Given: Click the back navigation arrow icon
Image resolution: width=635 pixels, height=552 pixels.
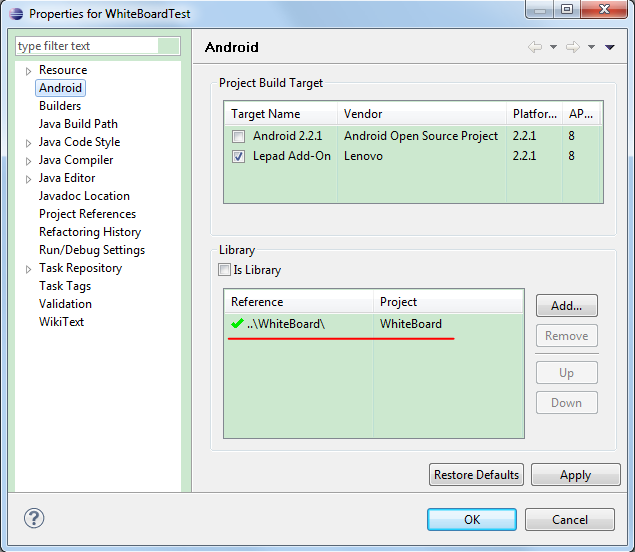Looking at the screenshot, I should tap(535, 47).
